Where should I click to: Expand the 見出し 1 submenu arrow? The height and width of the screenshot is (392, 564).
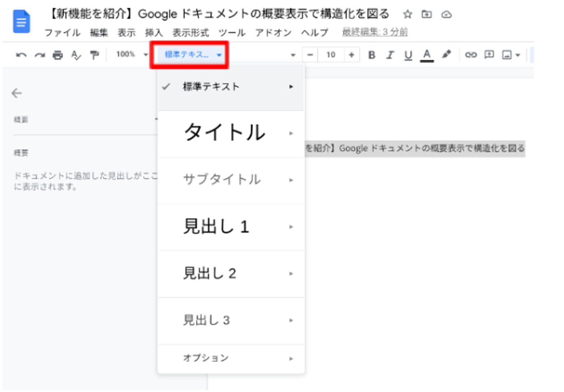pyautogui.click(x=291, y=227)
